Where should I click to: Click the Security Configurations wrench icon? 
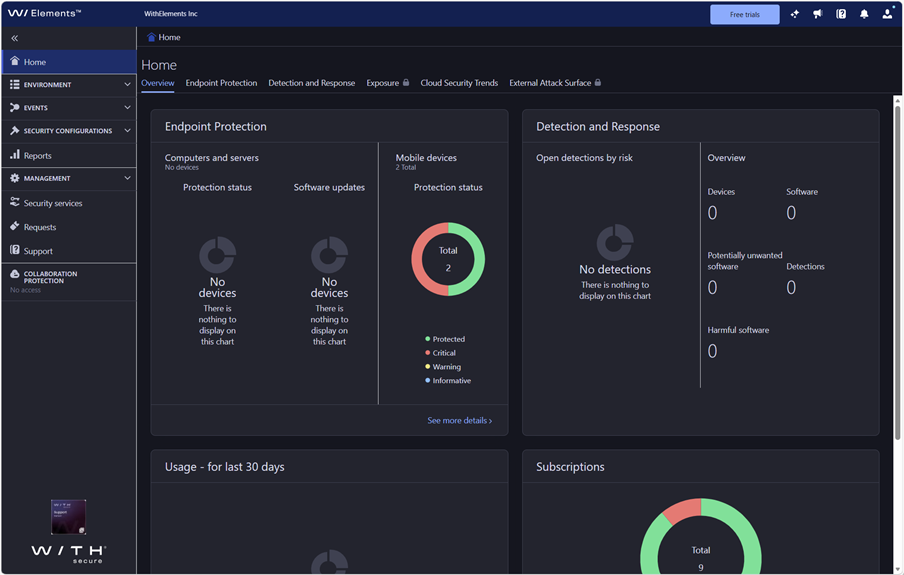point(14,130)
